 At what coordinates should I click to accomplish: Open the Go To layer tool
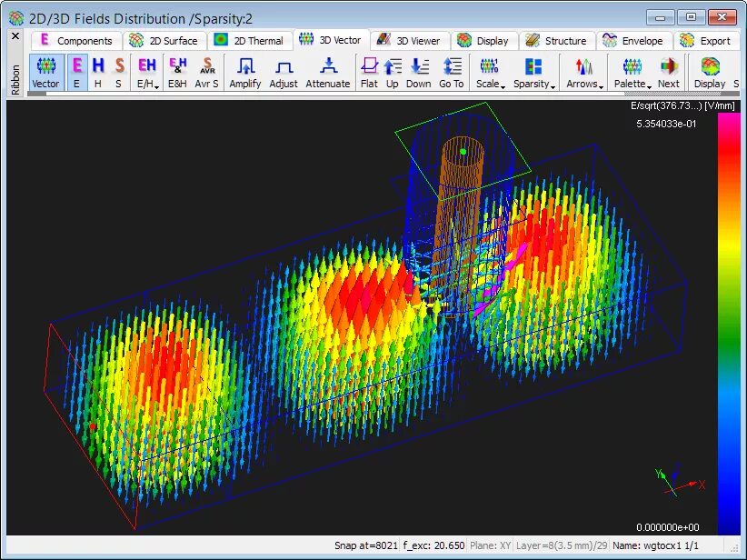451,73
